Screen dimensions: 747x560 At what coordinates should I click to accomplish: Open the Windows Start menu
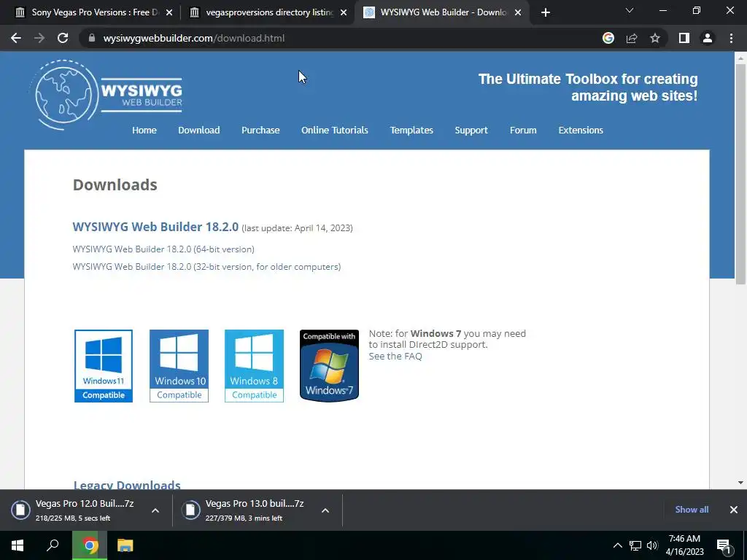tap(18, 545)
